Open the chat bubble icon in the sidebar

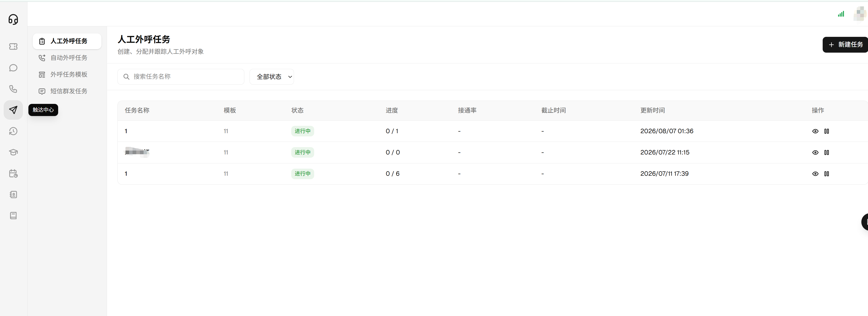(13, 68)
